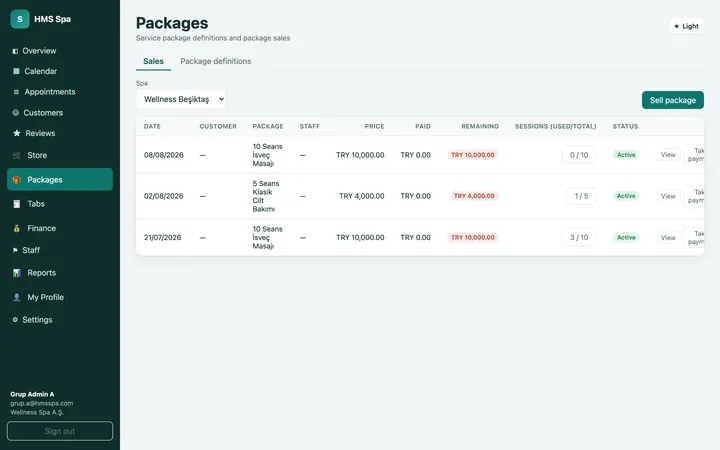Open the Reviews page
This screenshot has width=720, height=450.
click(x=60, y=133)
